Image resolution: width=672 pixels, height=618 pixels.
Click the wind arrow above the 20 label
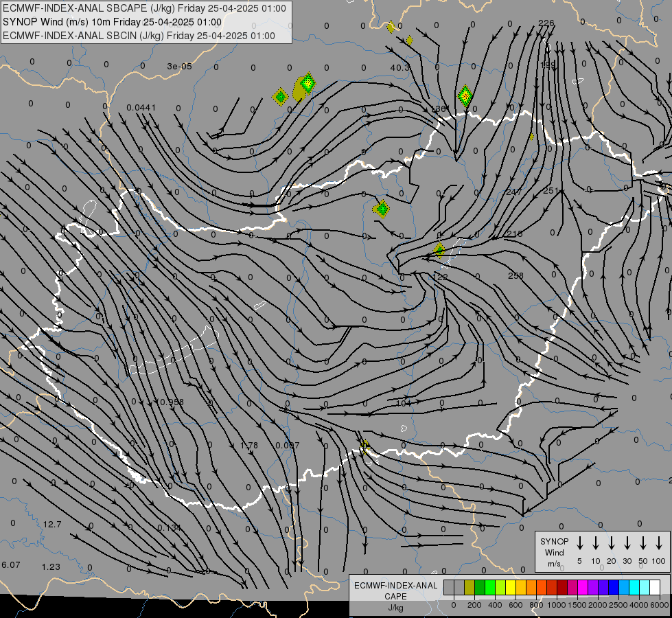pos(612,542)
